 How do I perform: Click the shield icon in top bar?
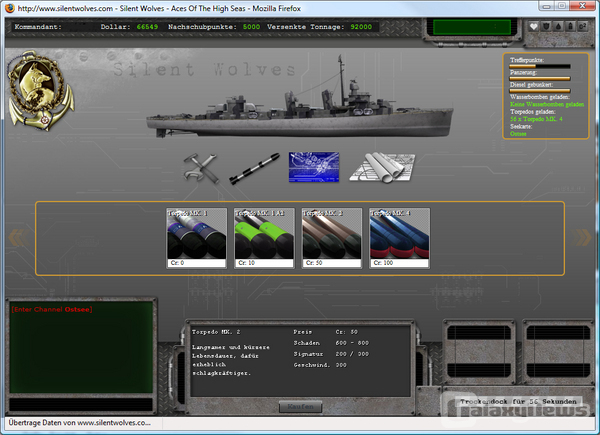pos(548,27)
